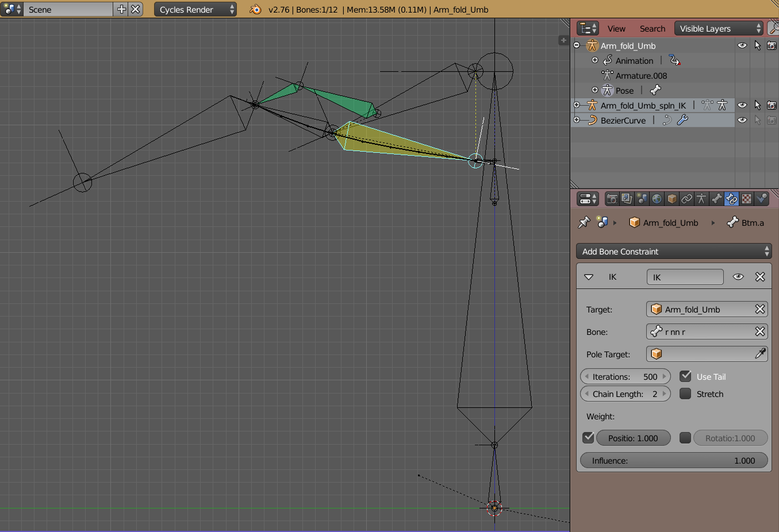Open the scene browse selector icon
Screen dimensions: 779x532
tap(12, 9)
